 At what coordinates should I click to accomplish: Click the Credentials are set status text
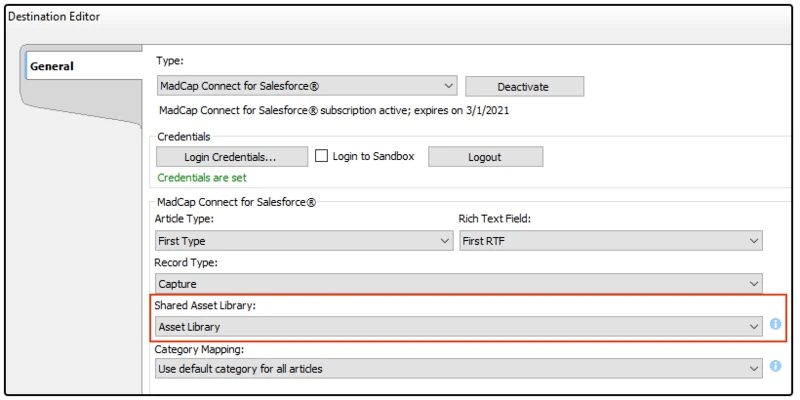click(202, 178)
